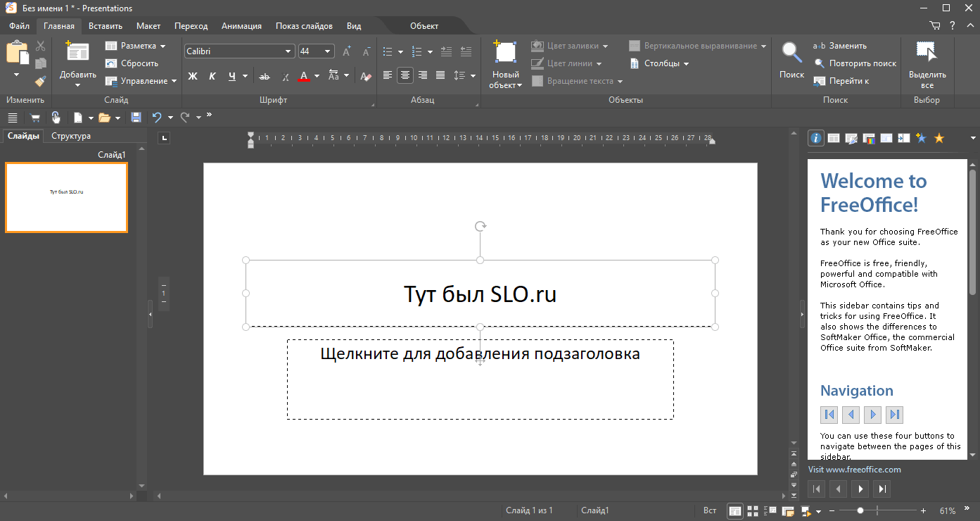Image resolution: width=980 pixels, height=521 pixels.
Task: Toggle Bold (Ж) formatting
Action: pyautogui.click(x=193, y=76)
